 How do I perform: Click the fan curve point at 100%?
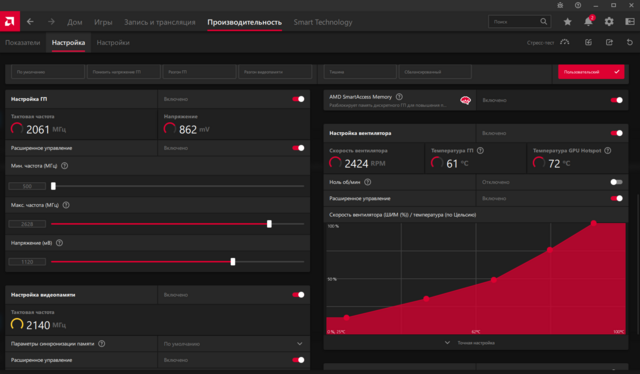pos(593,223)
